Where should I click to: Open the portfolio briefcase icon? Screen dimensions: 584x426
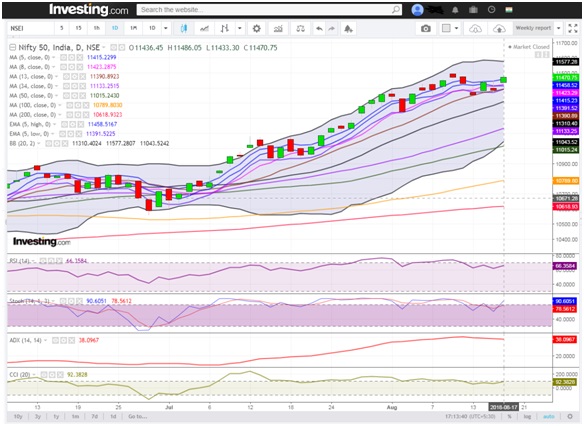pyautogui.click(x=473, y=10)
